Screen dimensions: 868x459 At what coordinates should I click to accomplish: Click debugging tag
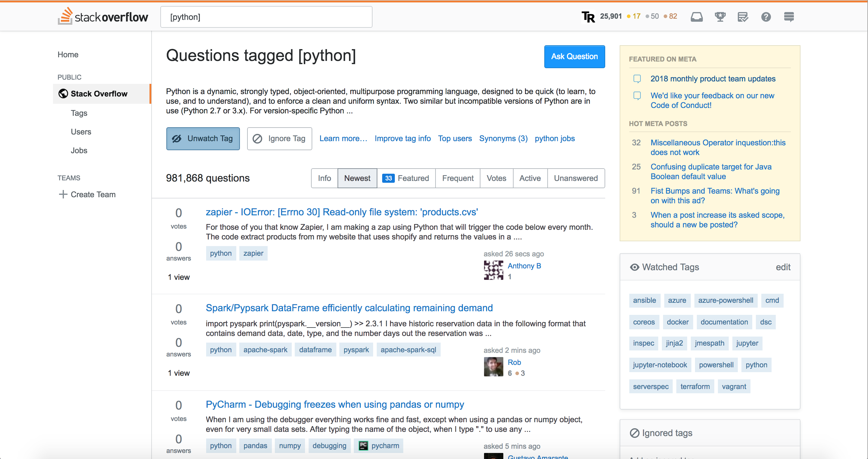pyautogui.click(x=329, y=445)
